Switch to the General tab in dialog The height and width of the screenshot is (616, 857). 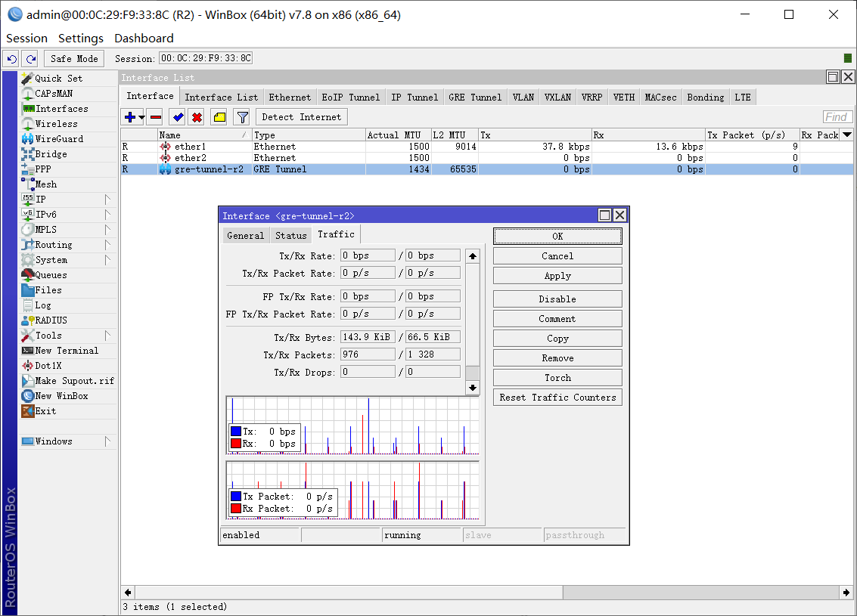(245, 235)
